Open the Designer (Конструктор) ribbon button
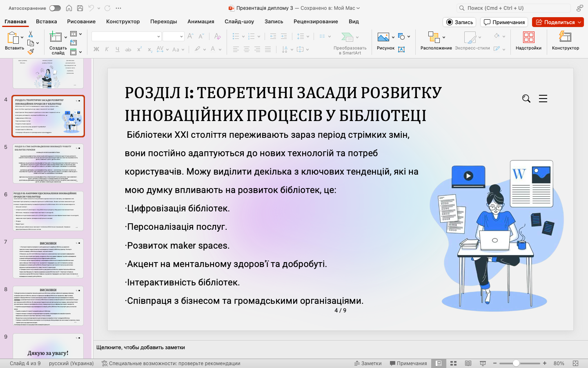This screenshot has height=368, width=588. [565, 40]
